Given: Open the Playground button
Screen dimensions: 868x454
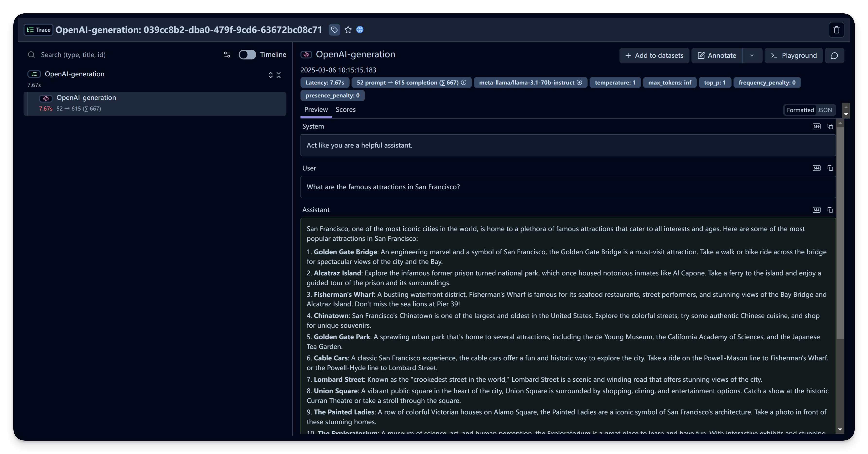Looking at the screenshot, I should click(794, 56).
